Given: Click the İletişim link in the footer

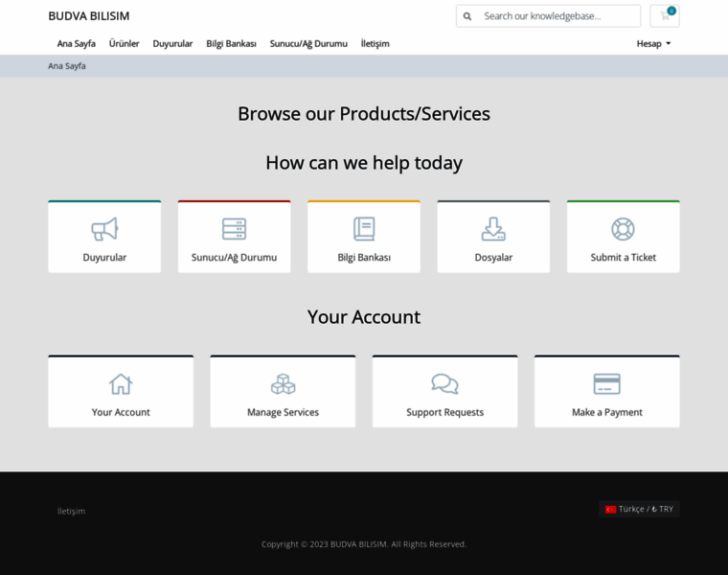Looking at the screenshot, I should (x=71, y=511).
